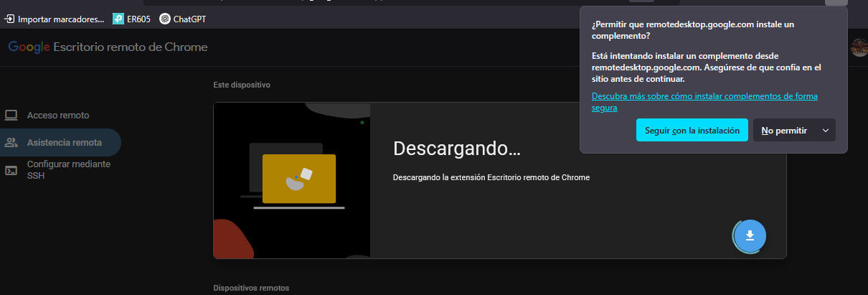Choose No permitir in the install prompt

click(x=784, y=131)
